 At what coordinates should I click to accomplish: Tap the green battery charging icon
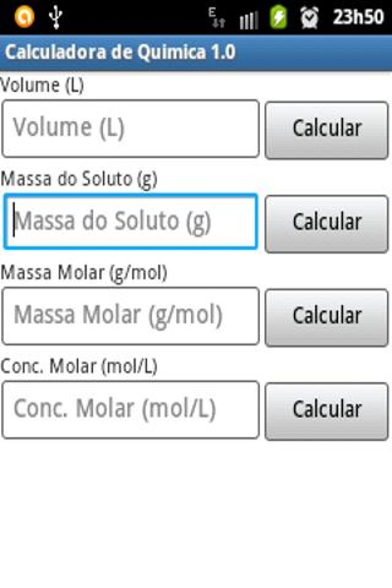pos(278,18)
